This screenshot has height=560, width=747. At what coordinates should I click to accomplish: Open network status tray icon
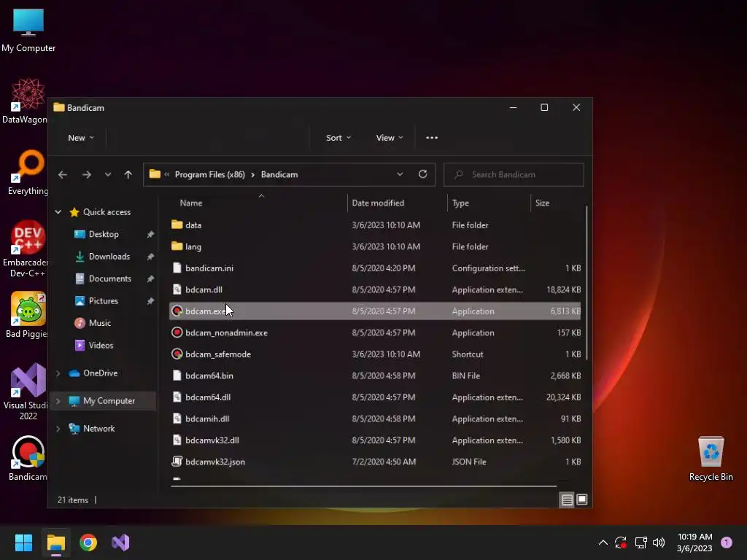(640, 542)
